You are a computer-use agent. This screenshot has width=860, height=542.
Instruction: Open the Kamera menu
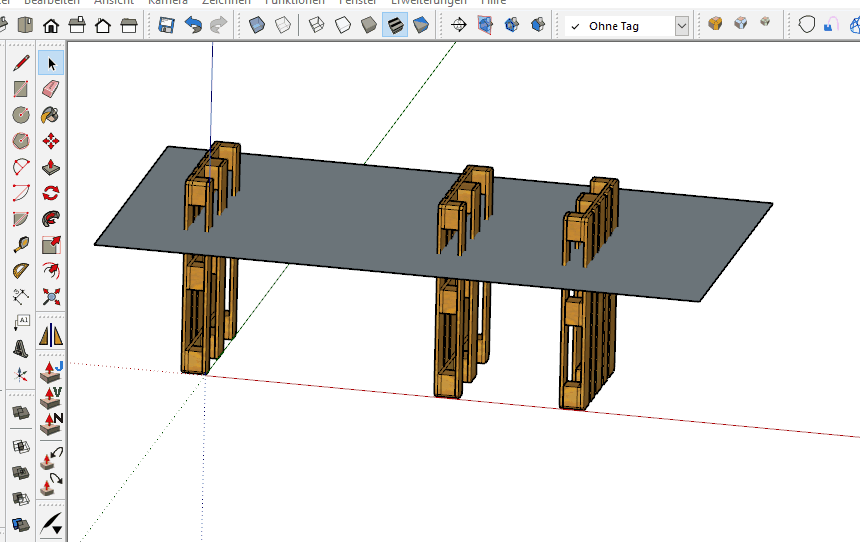(168, 2)
